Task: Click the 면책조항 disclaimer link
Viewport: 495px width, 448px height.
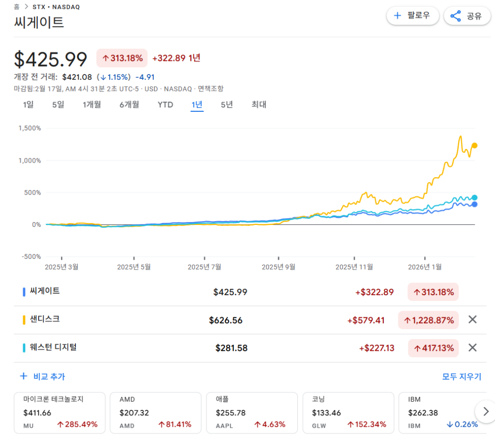Action: click(x=210, y=89)
